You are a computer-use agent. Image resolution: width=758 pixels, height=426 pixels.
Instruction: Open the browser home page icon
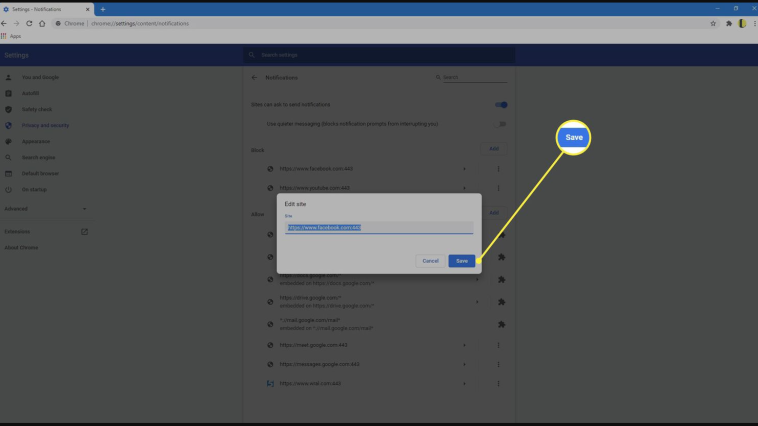tap(42, 23)
